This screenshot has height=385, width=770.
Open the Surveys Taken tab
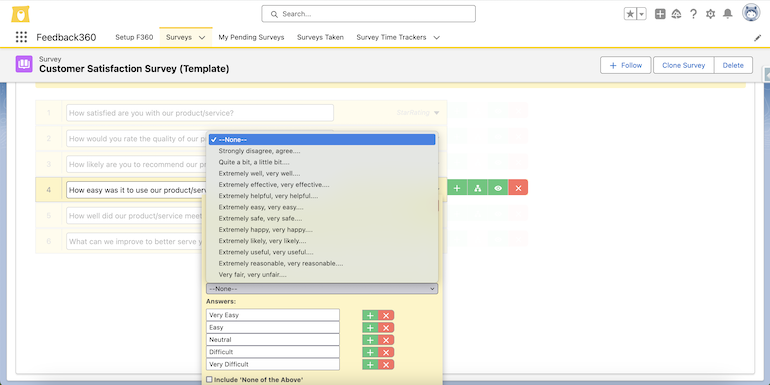[x=320, y=37]
